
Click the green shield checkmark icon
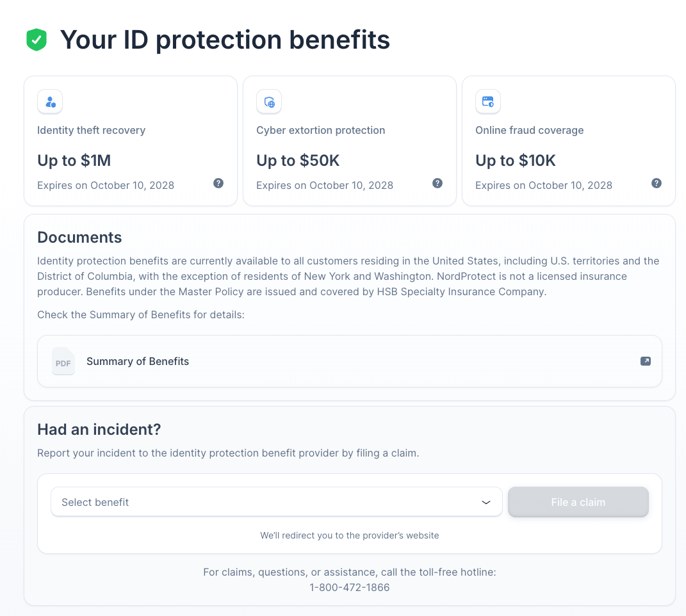coord(37,40)
